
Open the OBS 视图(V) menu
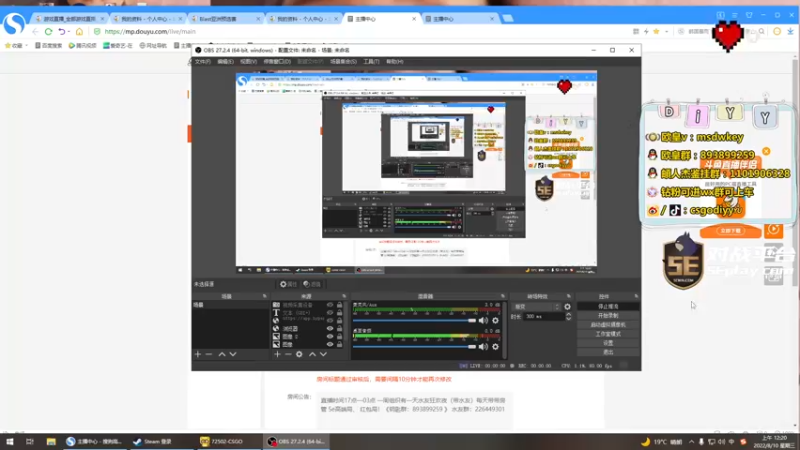click(248, 62)
